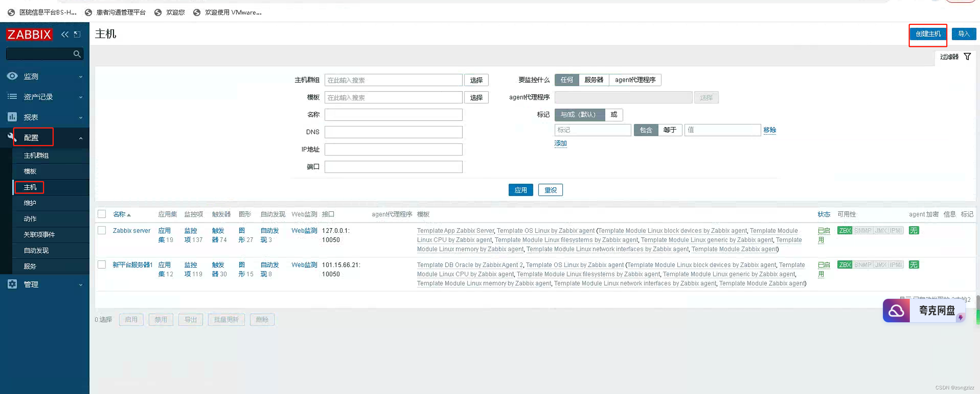
Task: Open 主机 in the sidebar
Action: click(30, 187)
